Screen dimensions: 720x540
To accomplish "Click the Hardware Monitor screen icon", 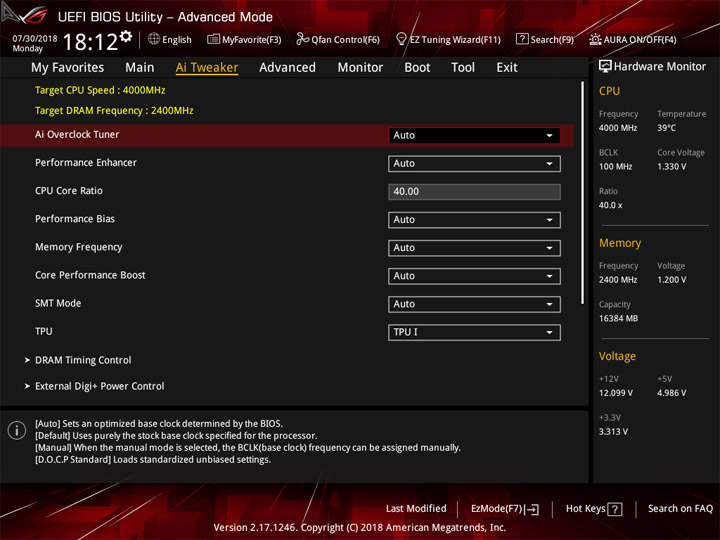I will click(605, 67).
